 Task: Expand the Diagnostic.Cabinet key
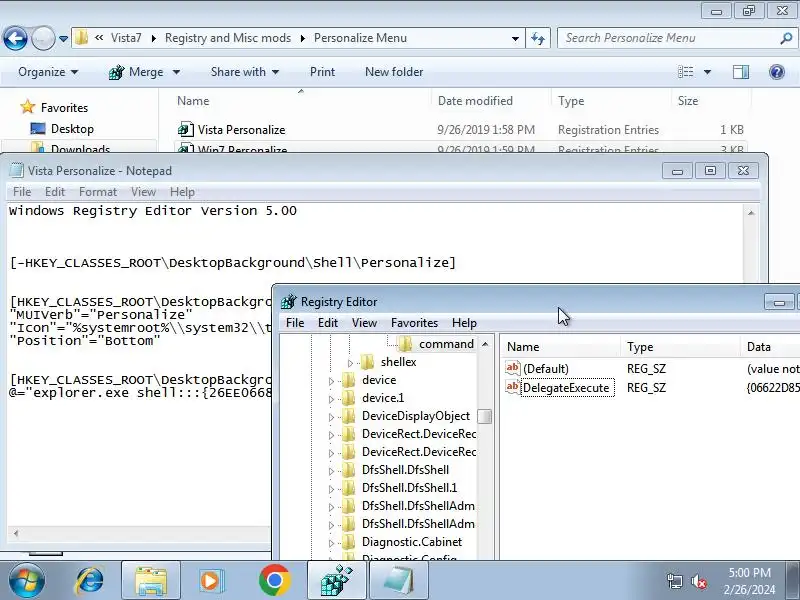tap(332, 543)
